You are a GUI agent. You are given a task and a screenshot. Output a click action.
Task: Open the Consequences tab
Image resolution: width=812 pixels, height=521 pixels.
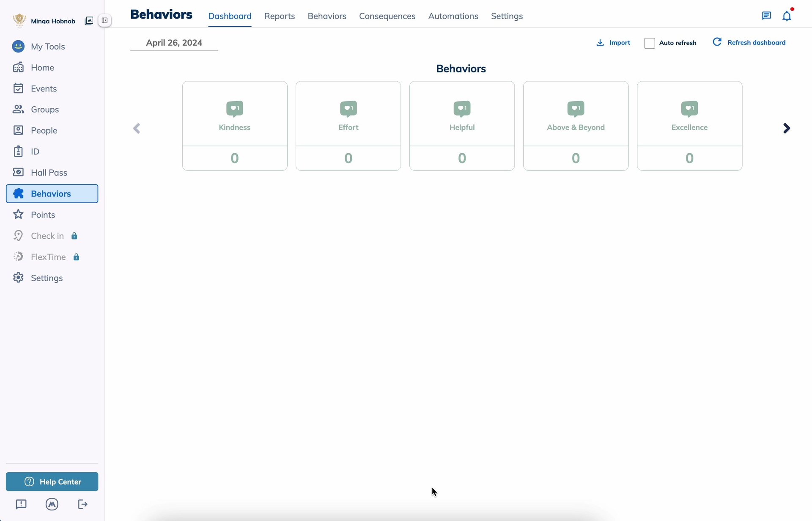[387, 16]
